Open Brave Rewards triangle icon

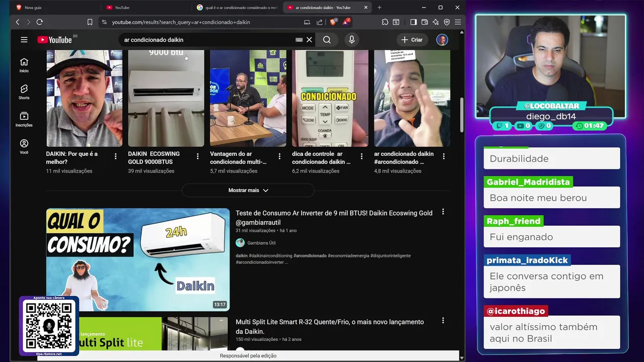[x=346, y=22]
